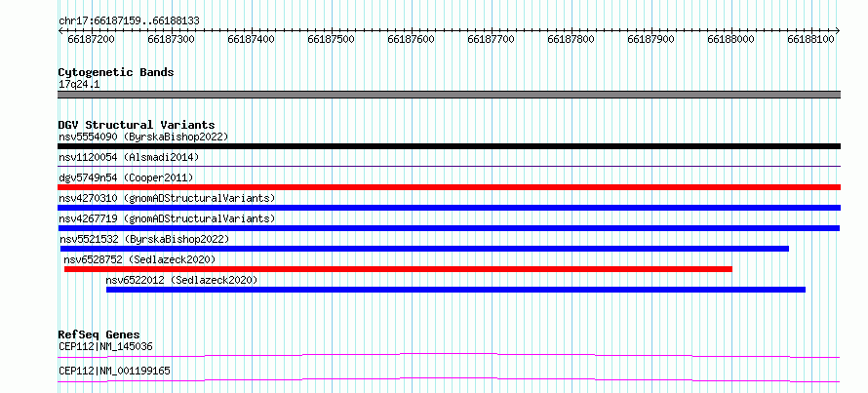This screenshot has width=868, height=393.
Task: Click ruler position 66187400
Action: click(x=252, y=39)
